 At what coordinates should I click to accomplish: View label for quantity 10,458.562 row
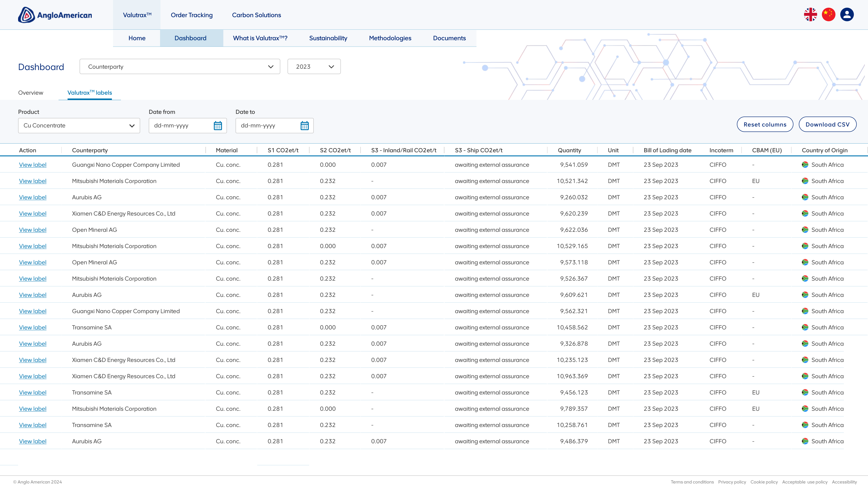click(33, 327)
